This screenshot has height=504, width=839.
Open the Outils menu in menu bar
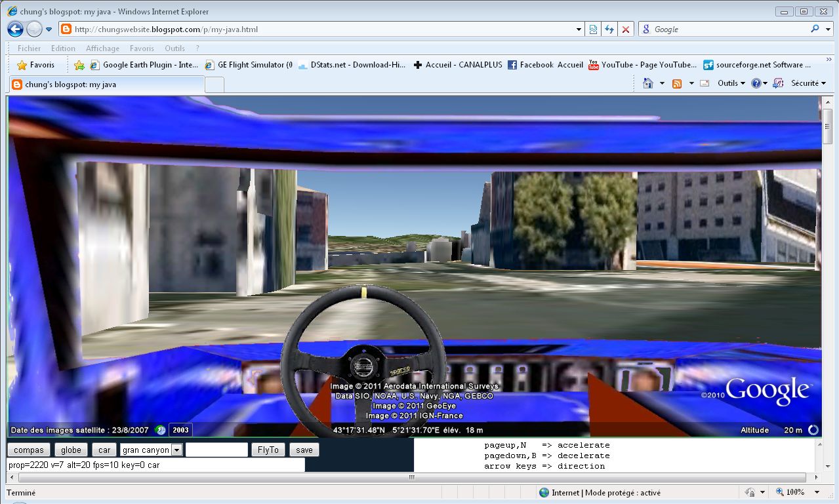pyautogui.click(x=174, y=48)
